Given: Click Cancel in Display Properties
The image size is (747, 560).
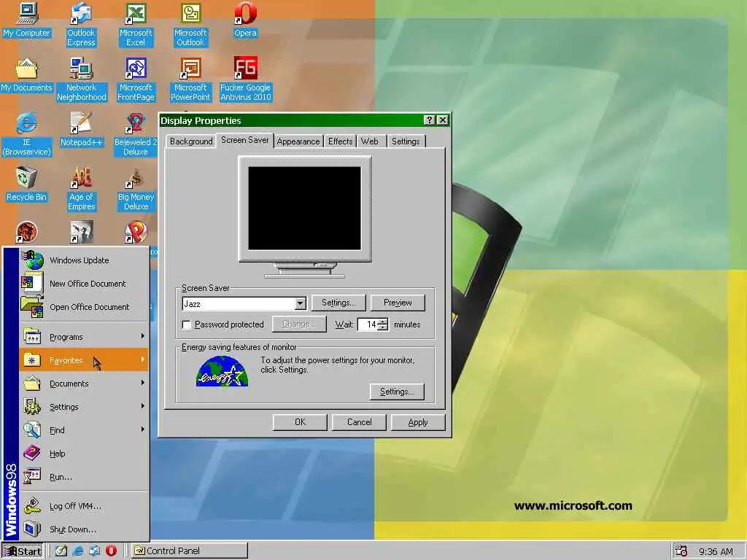Looking at the screenshot, I should tap(359, 422).
